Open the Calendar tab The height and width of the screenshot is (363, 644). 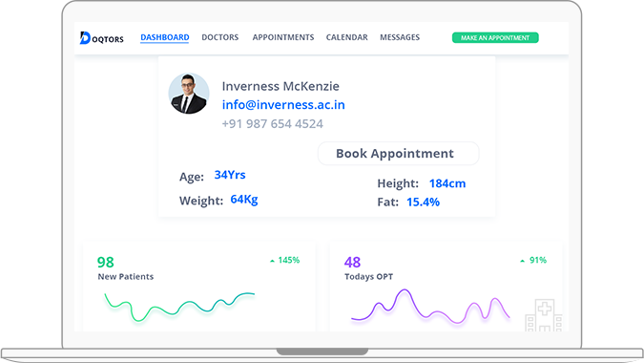[347, 37]
